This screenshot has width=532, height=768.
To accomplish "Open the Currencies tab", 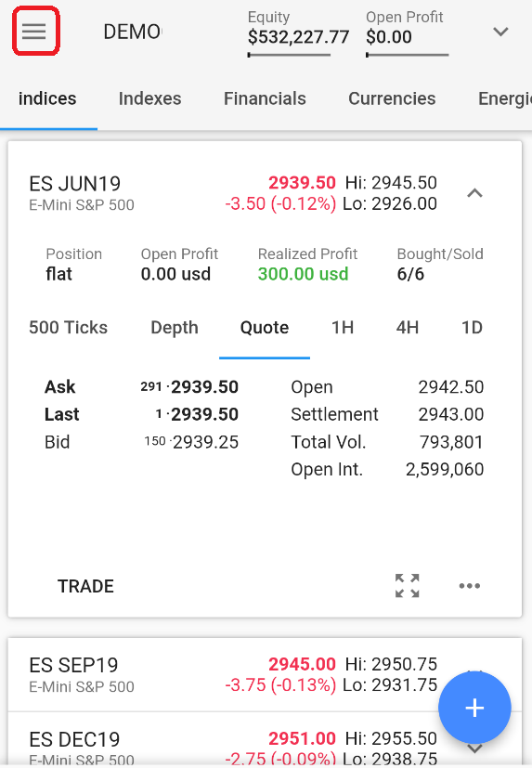I will coord(392,98).
